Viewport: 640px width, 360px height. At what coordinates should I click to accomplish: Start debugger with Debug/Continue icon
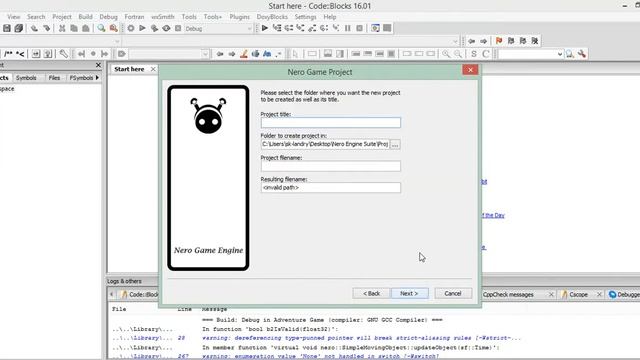coord(265,28)
